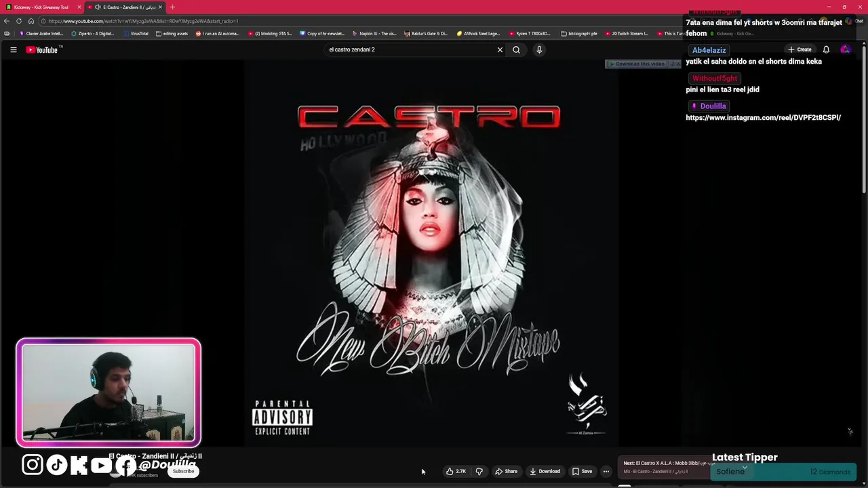
Task: Click 'Download this video' extension bar
Action: pos(637,64)
